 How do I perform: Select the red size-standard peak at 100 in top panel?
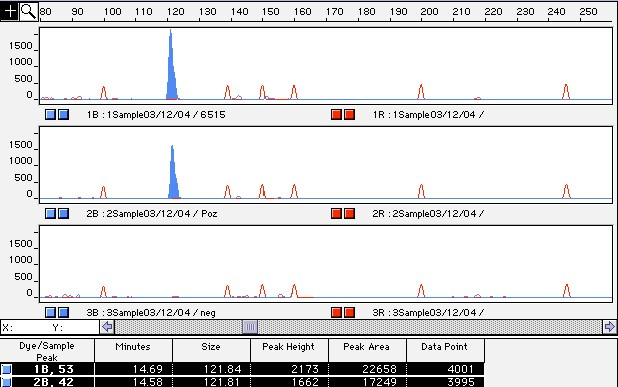coord(104,93)
